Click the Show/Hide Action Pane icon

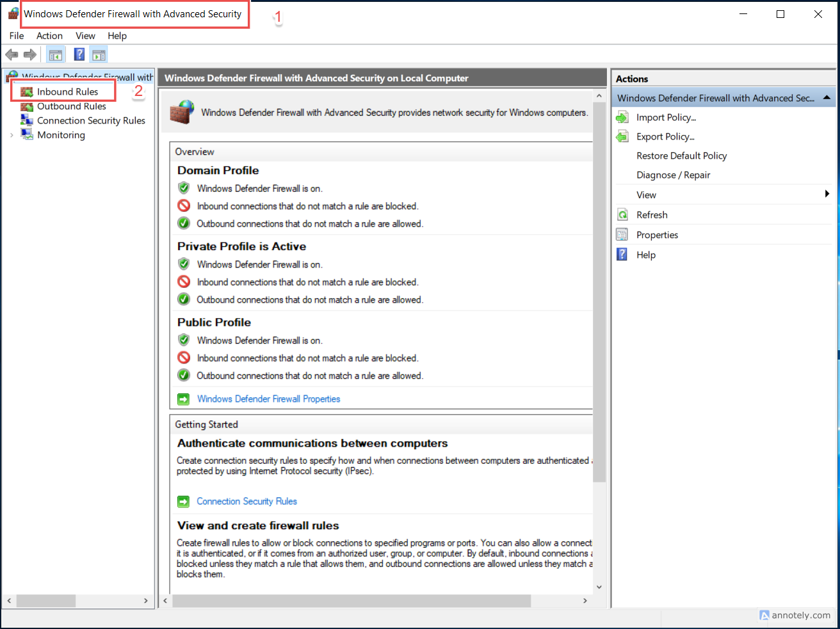point(99,55)
